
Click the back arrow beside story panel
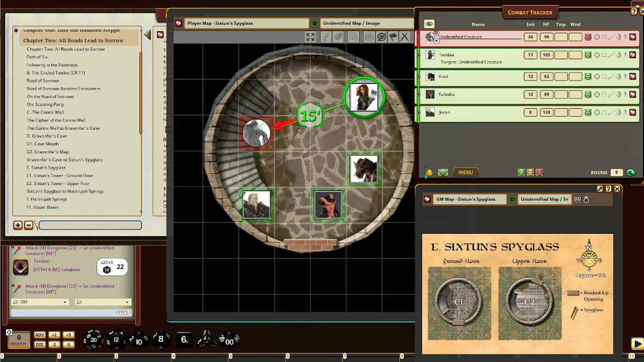click(147, 35)
